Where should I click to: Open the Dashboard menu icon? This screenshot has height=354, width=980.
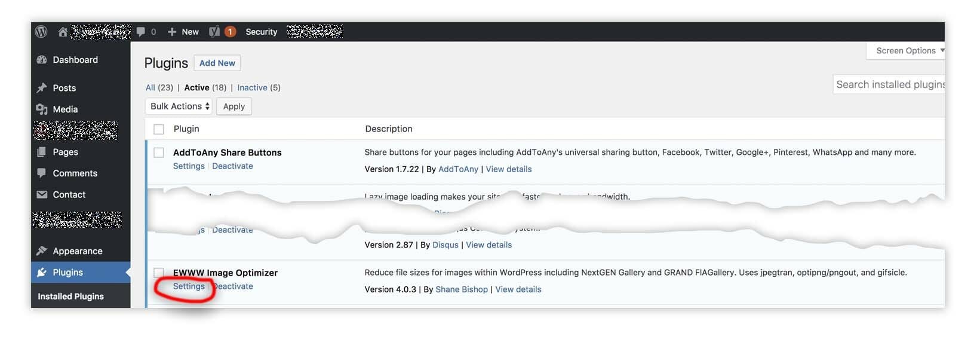(x=42, y=59)
